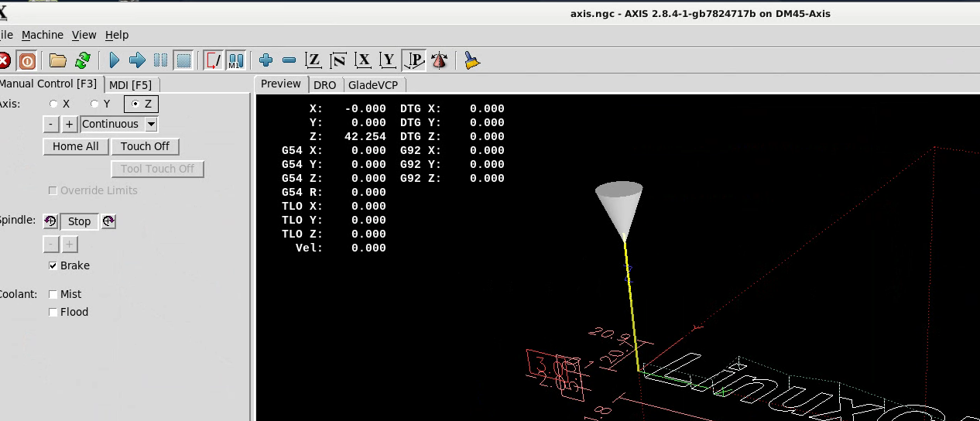
Task: Start spindle counterclockwise icon
Action: 50,221
